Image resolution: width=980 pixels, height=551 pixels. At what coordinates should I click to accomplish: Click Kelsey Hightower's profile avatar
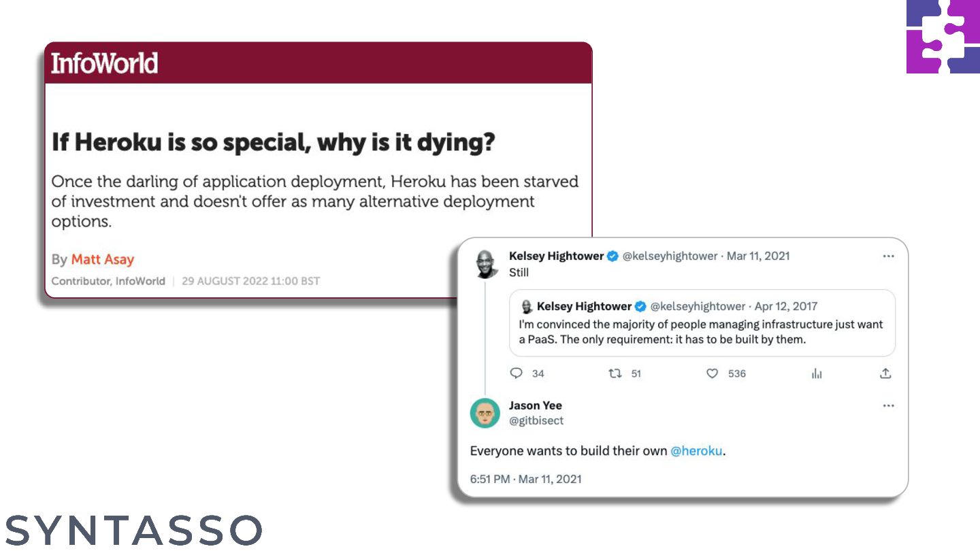(485, 263)
